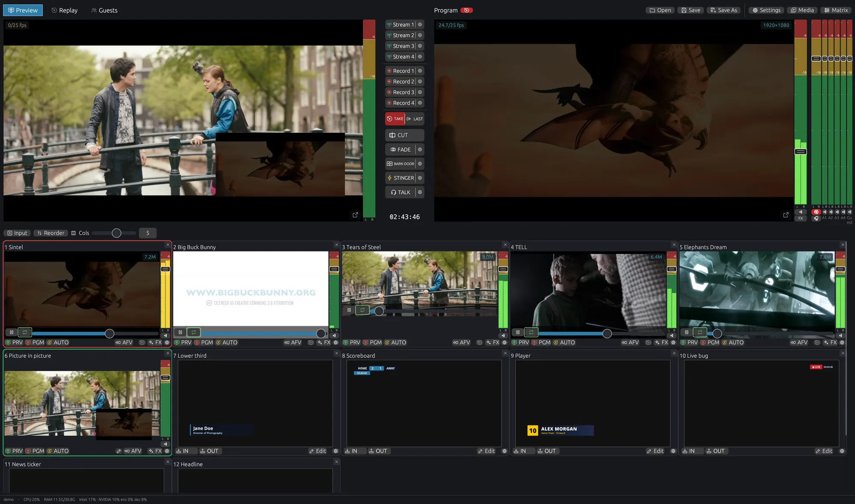Open the Player title settings gear
The width and height of the screenshot is (855, 504).
pos(673,451)
